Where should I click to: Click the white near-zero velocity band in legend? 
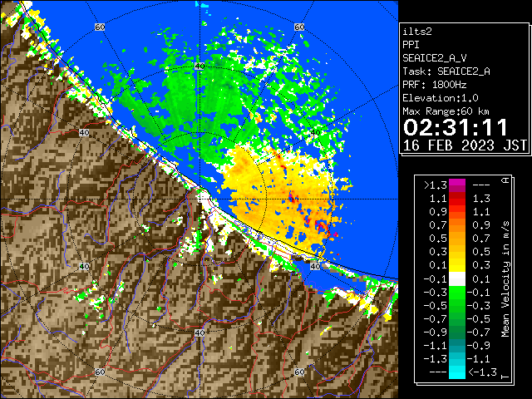tap(457, 278)
